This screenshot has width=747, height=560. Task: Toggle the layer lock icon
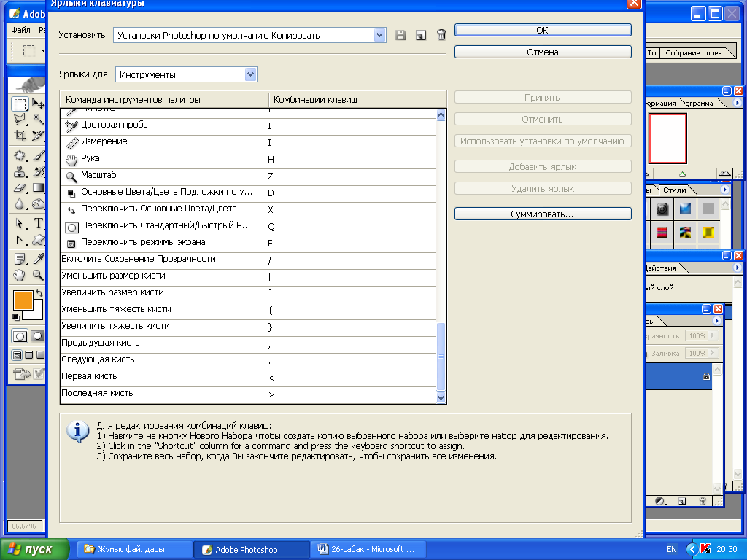pyautogui.click(x=706, y=376)
